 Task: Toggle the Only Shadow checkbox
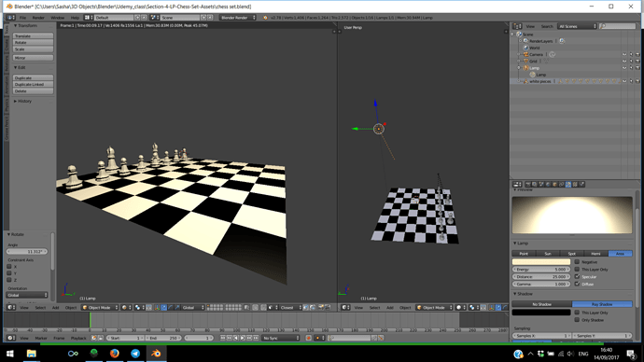coord(577,320)
